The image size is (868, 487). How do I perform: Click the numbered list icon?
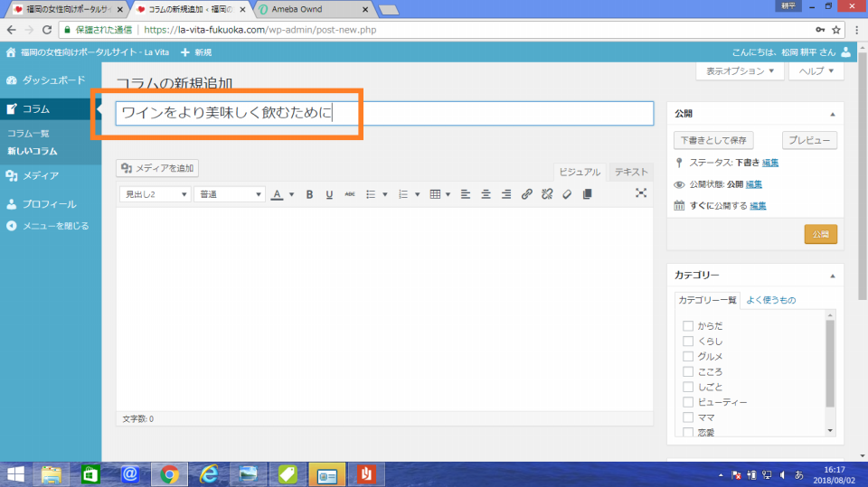coord(403,194)
